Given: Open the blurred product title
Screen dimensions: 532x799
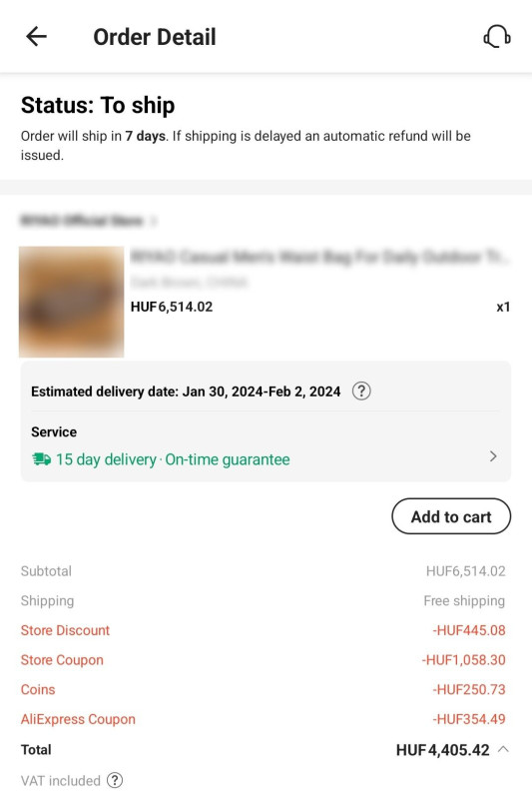Looking at the screenshot, I should 319,257.
